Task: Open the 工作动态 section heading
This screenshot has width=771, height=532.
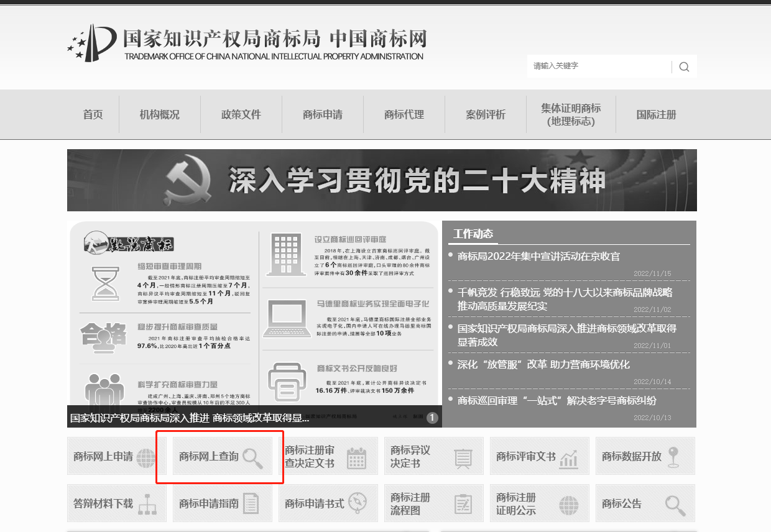Action: pyautogui.click(x=473, y=234)
